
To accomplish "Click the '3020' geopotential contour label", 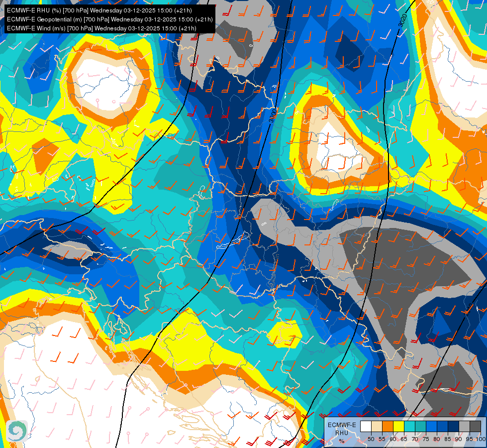I will pyautogui.click(x=402, y=20).
